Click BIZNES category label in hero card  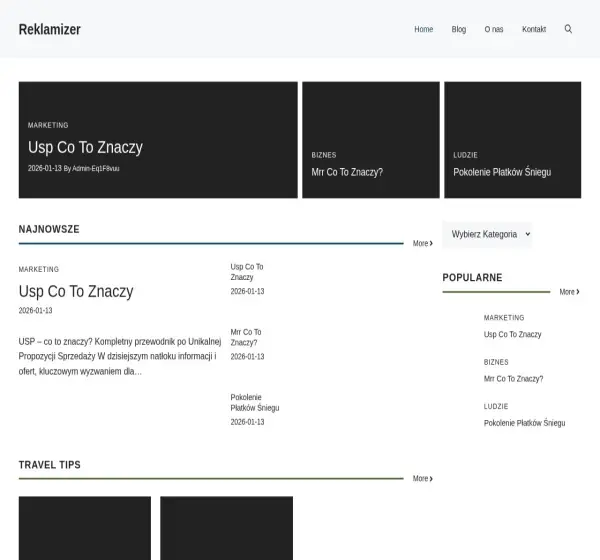(324, 155)
